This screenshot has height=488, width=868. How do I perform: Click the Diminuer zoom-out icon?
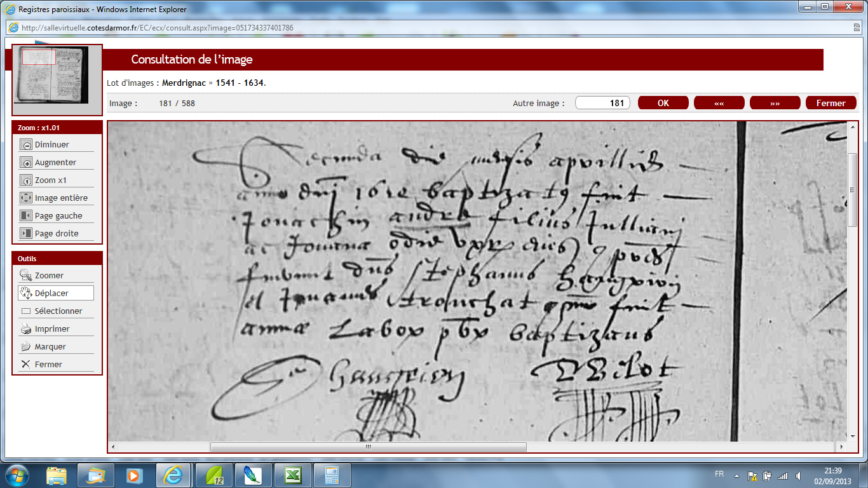click(x=26, y=144)
